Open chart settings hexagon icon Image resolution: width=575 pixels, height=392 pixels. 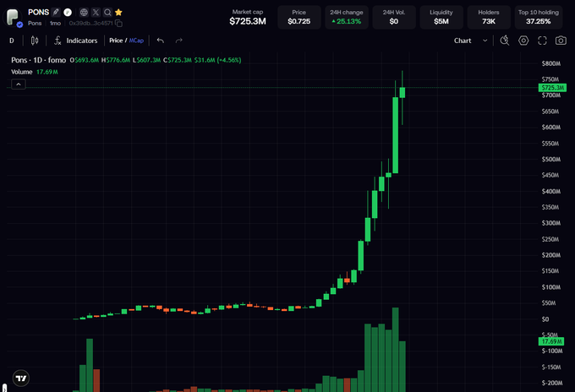point(523,41)
